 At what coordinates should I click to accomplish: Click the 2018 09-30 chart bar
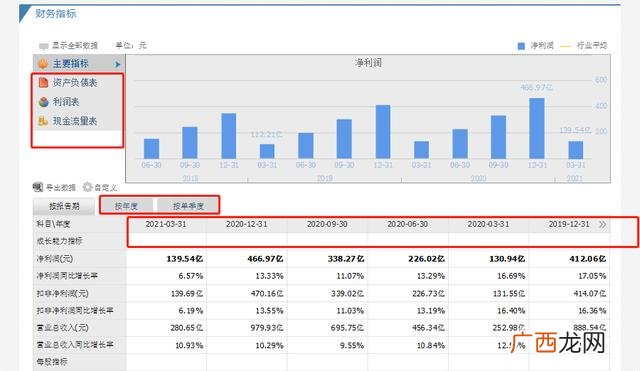pyautogui.click(x=190, y=143)
